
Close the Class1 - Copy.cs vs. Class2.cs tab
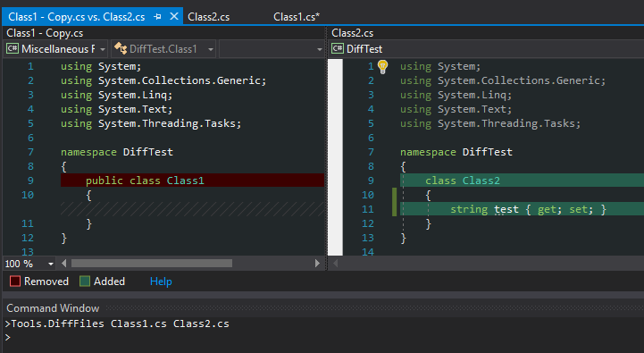click(174, 16)
